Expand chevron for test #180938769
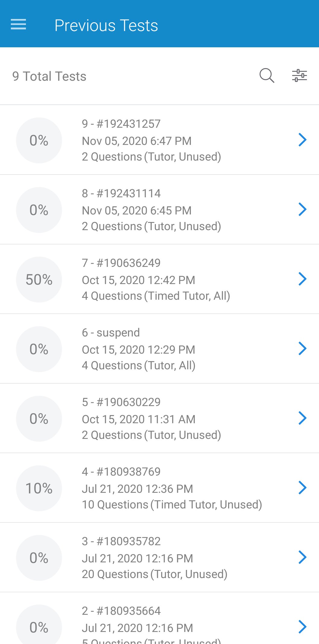The image size is (319, 644). click(x=302, y=488)
